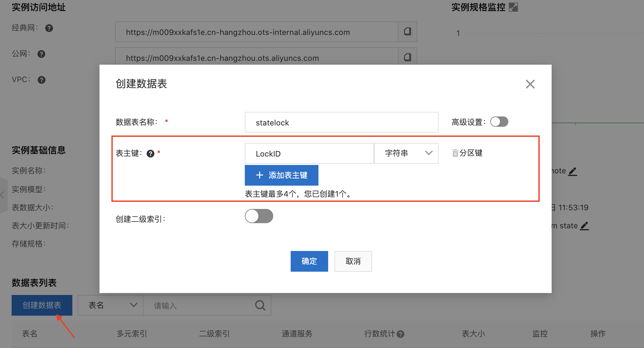Focus the 数据表名称 field containing statelock
Image resolution: width=644 pixels, height=348 pixels.
[342, 122]
